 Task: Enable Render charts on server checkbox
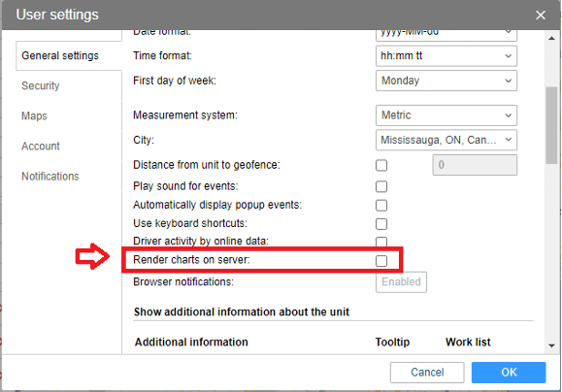click(381, 261)
